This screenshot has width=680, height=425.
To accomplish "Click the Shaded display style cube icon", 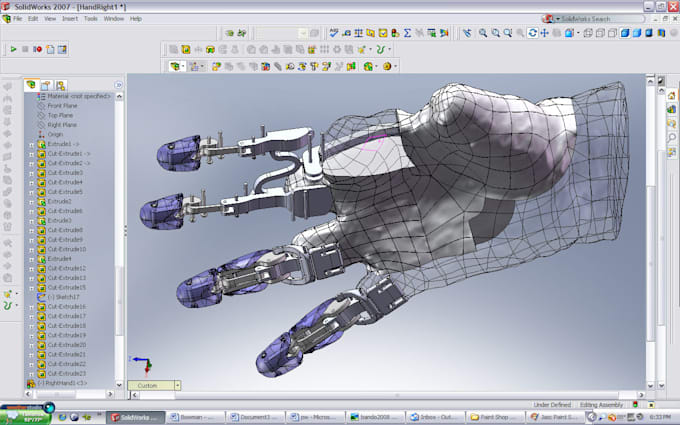I will point(636,33).
